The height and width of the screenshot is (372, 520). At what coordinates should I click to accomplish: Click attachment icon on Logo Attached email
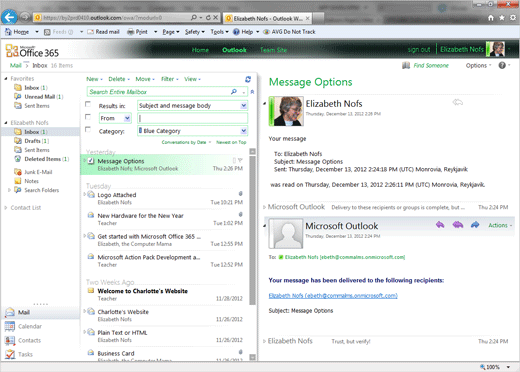240,194
